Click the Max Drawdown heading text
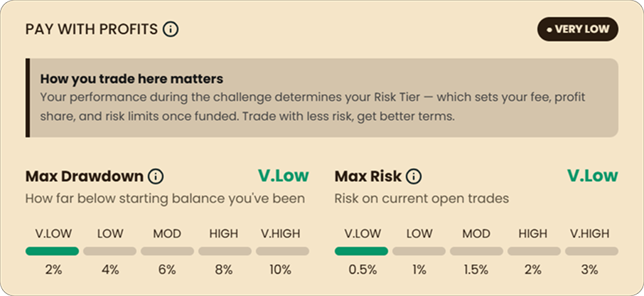This screenshot has width=644, height=296. tap(84, 176)
